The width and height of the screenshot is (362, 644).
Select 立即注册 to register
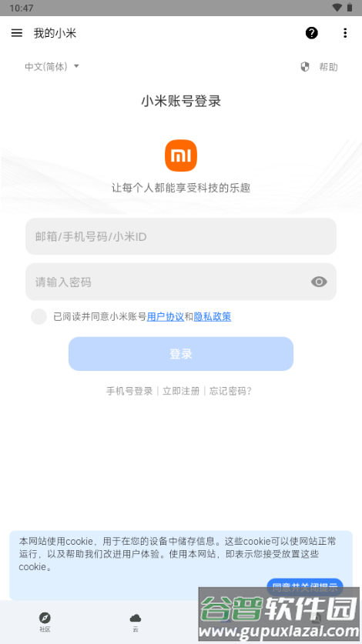pos(181,391)
